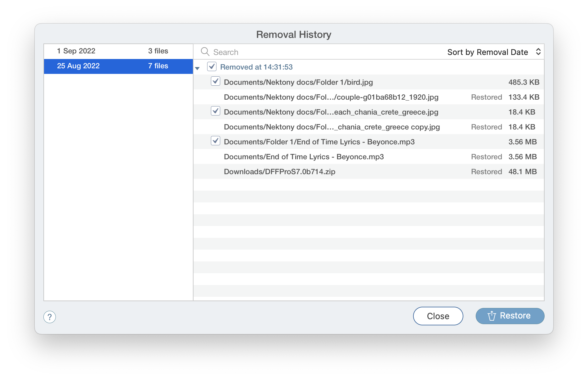Uncheck the Removed at 14:31:53 group checkbox

[212, 66]
